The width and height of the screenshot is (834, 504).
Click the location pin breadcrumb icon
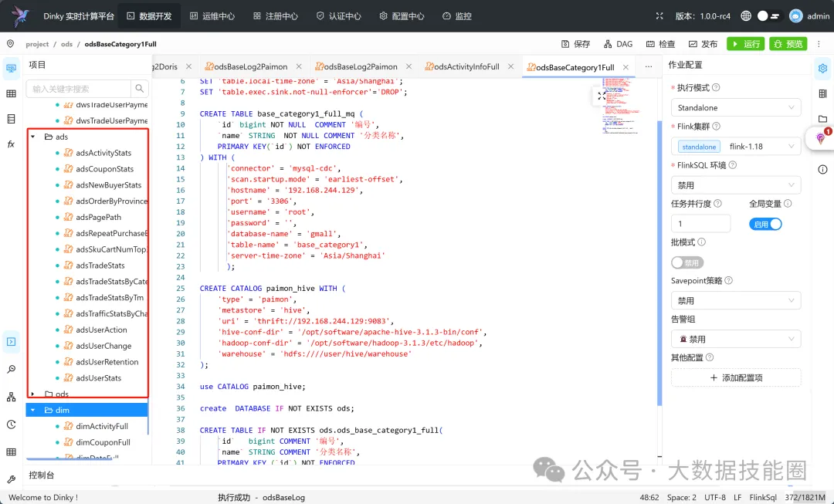[x=10, y=44]
